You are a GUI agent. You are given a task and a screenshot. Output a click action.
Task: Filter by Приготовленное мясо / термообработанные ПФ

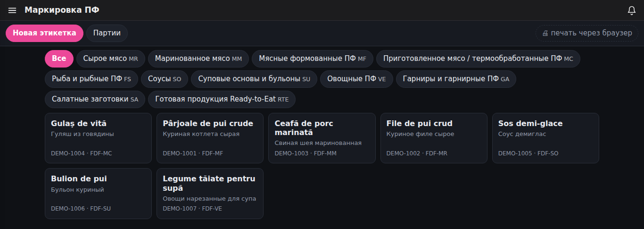pyautogui.click(x=478, y=59)
